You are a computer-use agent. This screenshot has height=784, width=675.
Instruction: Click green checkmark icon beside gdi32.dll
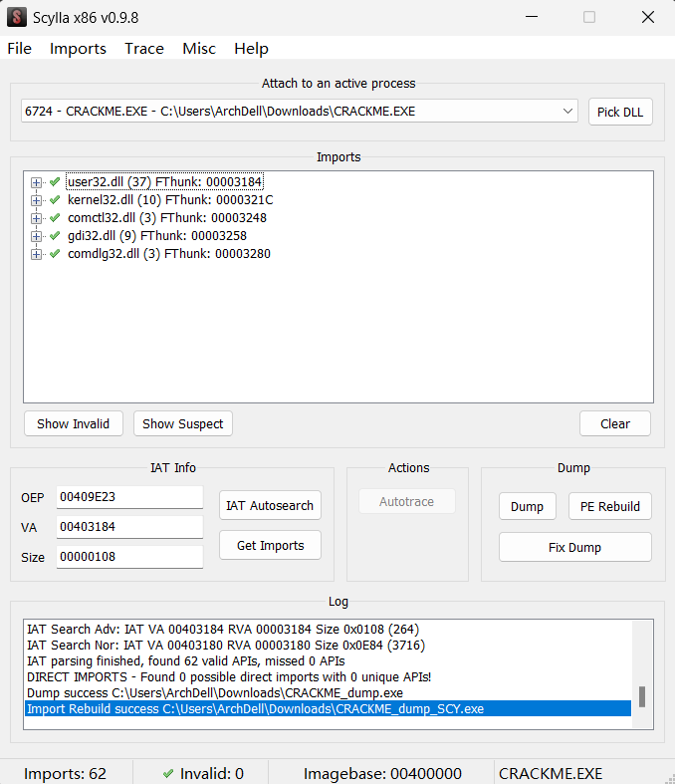[x=55, y=236]
